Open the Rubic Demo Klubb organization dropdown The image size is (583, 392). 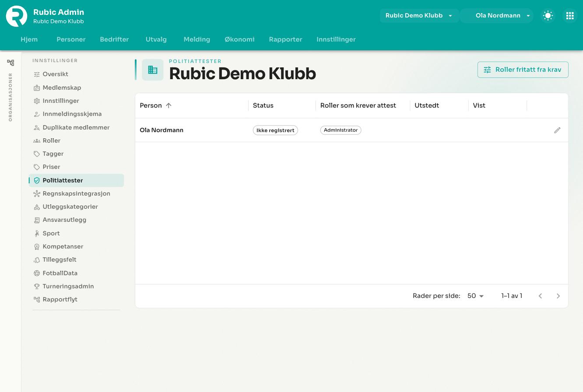point(419,15)
